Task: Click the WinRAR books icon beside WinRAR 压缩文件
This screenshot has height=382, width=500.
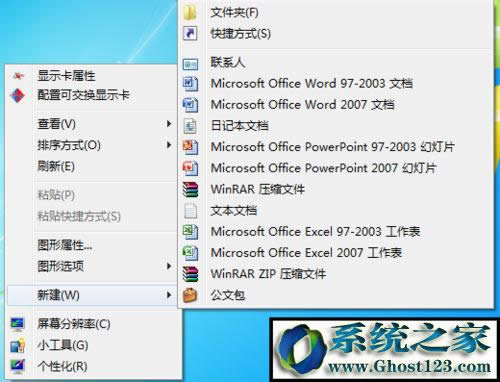Action: (190, 189)
